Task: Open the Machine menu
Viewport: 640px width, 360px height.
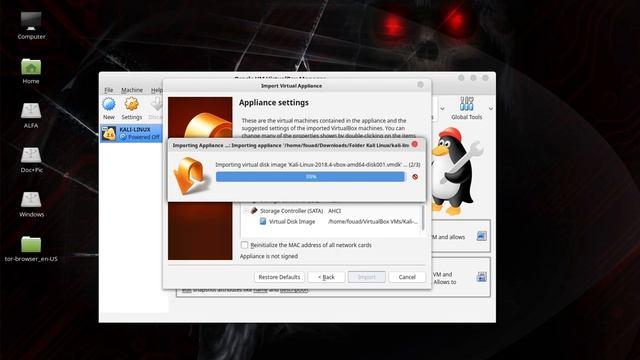Action: (132, 90)
